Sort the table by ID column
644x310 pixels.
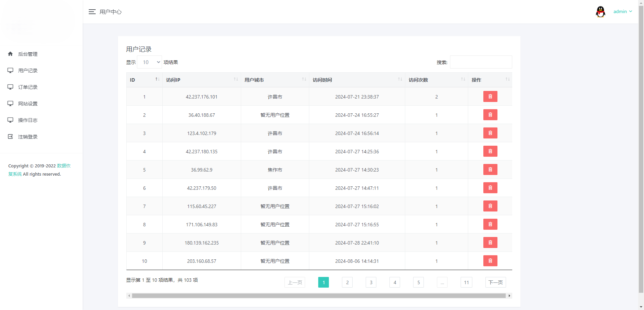144,80
